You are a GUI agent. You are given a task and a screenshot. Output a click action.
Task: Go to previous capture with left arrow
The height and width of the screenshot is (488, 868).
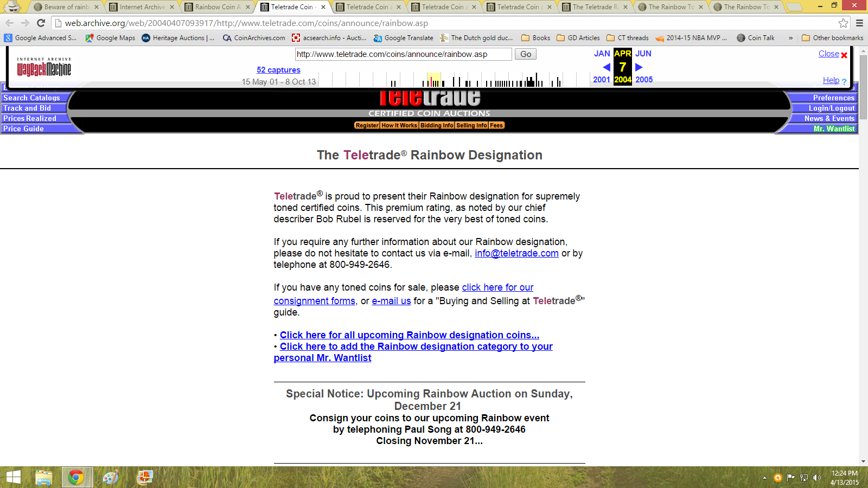(607, 67)
